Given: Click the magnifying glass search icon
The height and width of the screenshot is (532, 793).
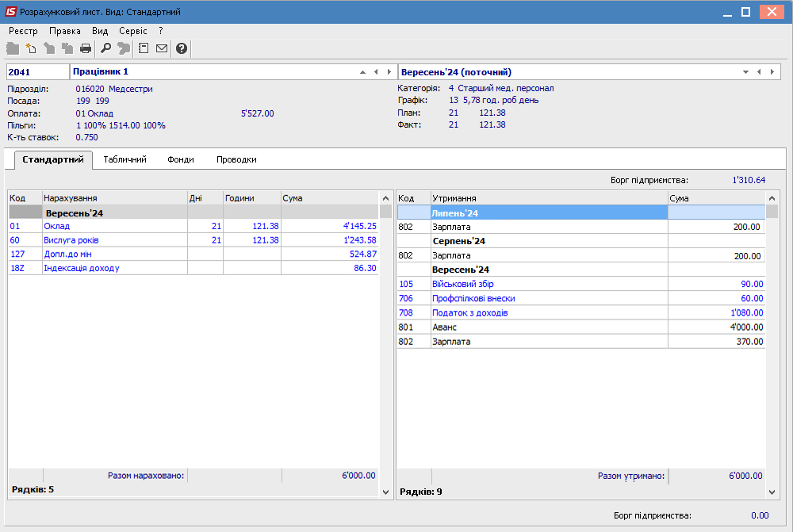Looking at the screenshot, I should [105, 48].
